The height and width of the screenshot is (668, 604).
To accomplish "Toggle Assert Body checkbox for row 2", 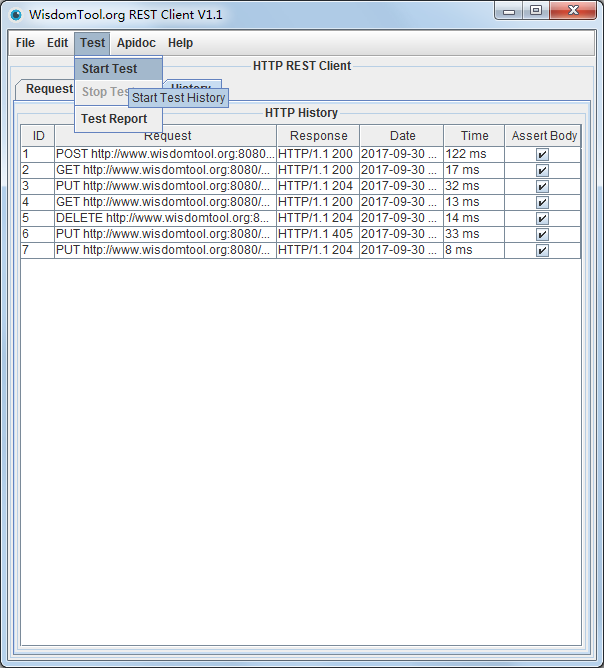I will [542, 170].
